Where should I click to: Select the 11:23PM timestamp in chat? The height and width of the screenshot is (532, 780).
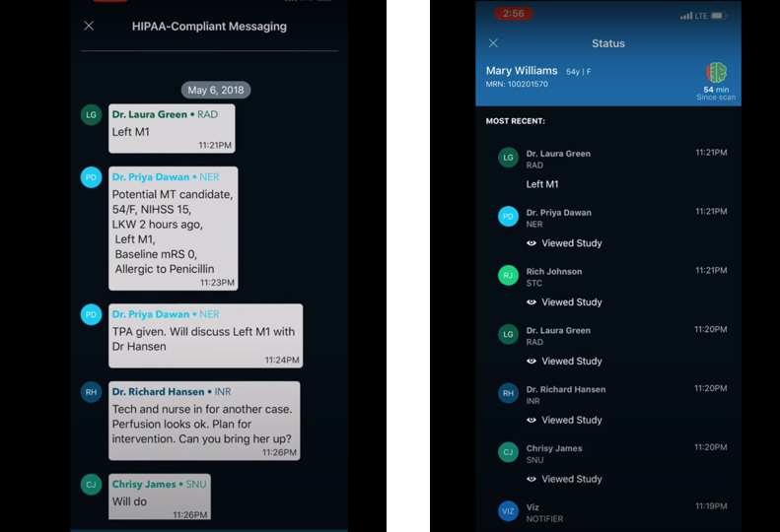point(217,283)
